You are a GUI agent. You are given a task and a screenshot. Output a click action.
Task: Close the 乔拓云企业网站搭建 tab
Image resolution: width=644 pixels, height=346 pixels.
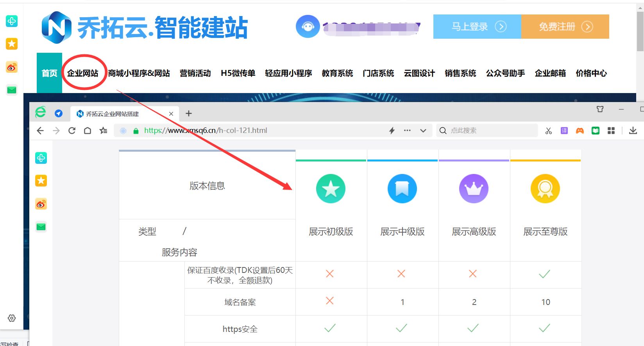coord(171,114)
